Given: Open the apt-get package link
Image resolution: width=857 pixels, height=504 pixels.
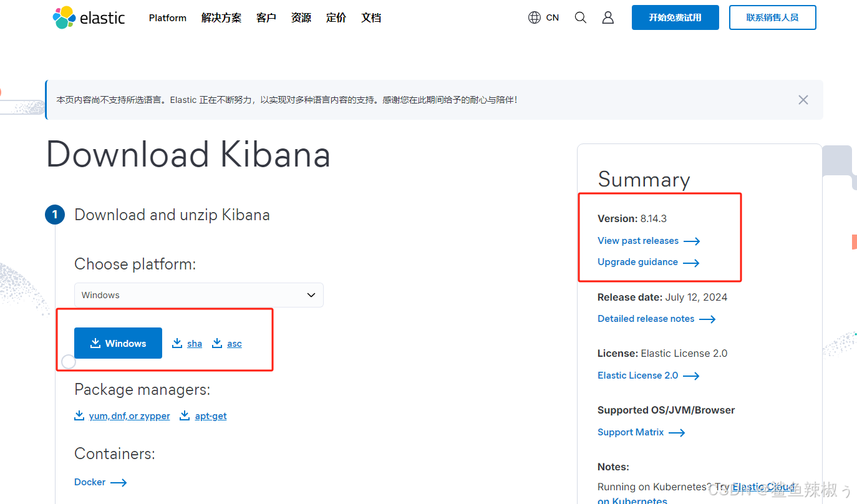Looking at the screenshot, I should pyautogui.click(x=203, y=416).
